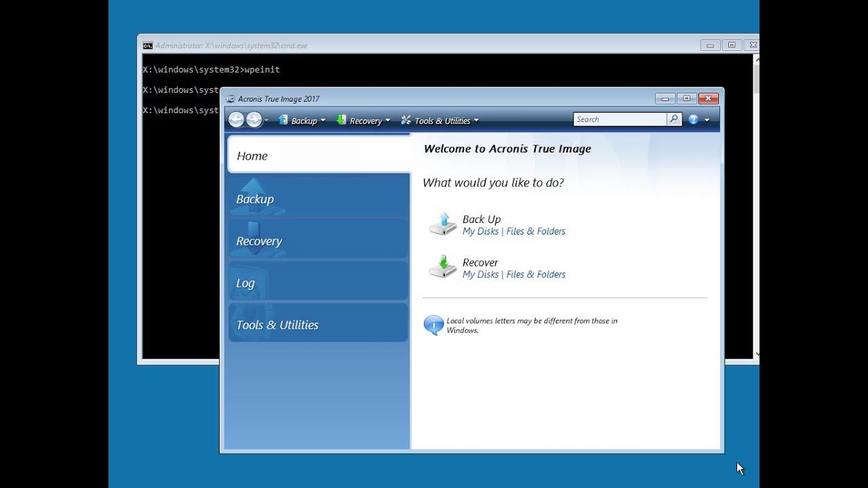Image resolution: width=868 pixels, height=488 pixels.
Task: Click My Disks link under Back Up
Action: coord(481,231)
